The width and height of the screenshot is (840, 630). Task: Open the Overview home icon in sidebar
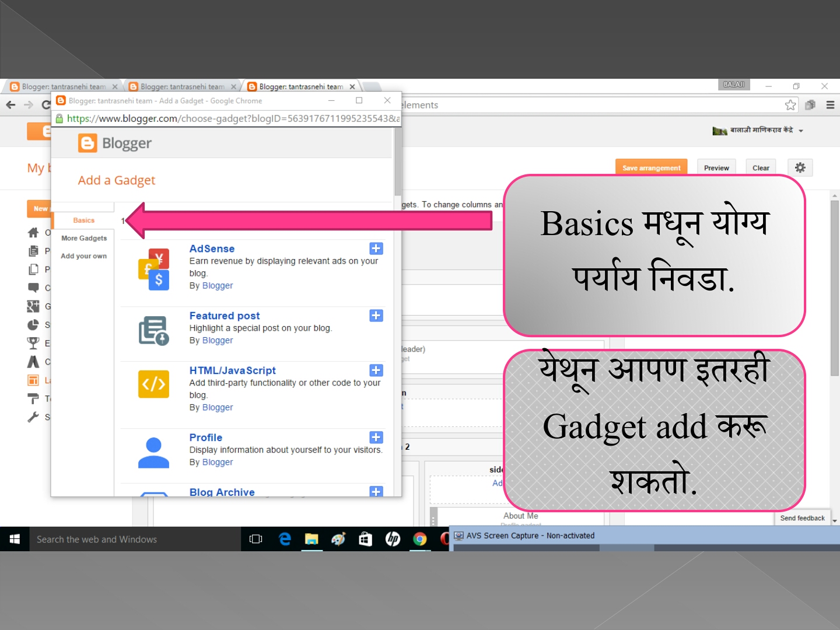tap(33, 233)
